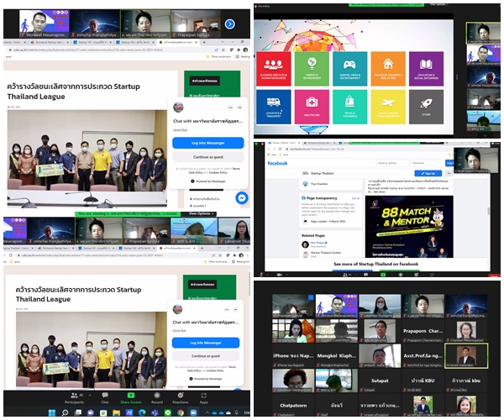The image size is (504, 420).
Task: Select the Energy & Environment green tile
Action: click(312, 68)
